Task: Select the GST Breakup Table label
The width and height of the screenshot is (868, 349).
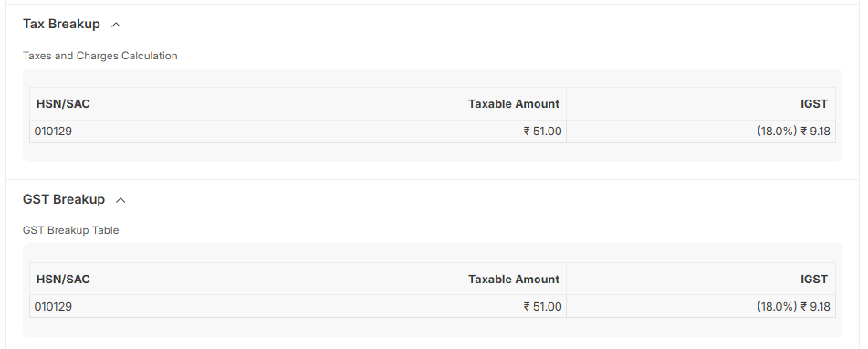Action: [x=71, y=230]
